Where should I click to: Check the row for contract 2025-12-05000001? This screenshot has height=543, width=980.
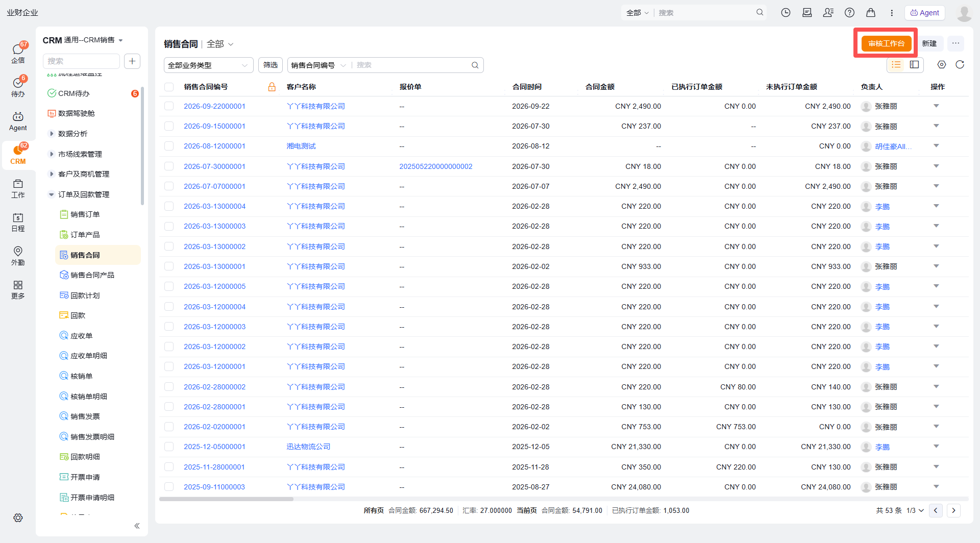(x=169, y=447)
